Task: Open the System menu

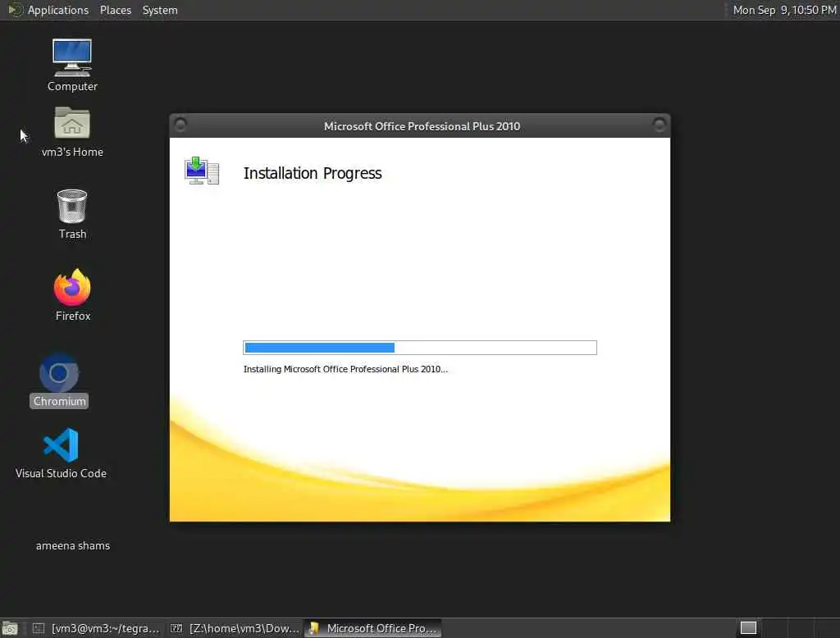Action: 160,10
